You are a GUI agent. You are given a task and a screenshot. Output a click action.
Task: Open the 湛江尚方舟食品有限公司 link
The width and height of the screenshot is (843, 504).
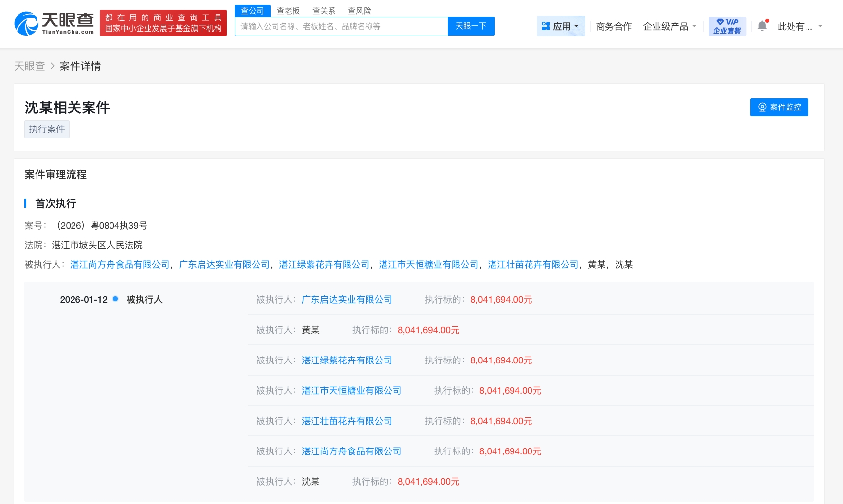click(120, 265)
